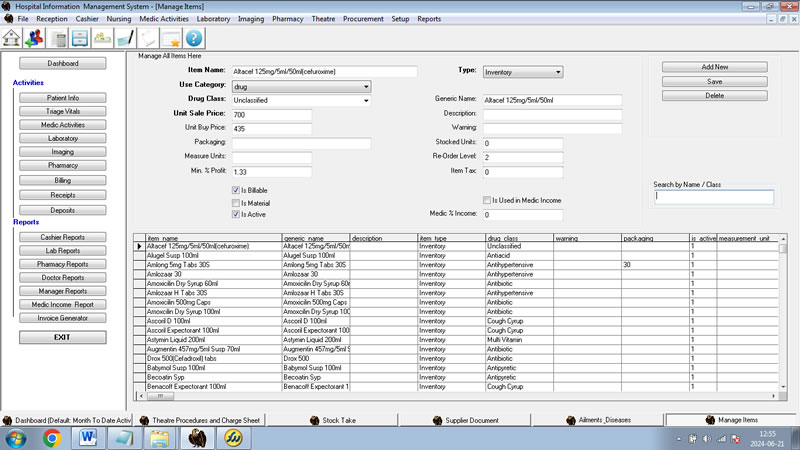The width and height of the screenshot is (800, 450).
Task: Click the blue help question mark icon
Action: coord(194,38)
